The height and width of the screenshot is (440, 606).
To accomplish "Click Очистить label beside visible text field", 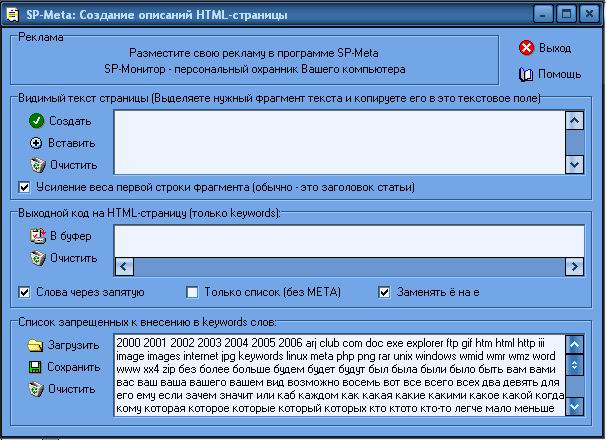I will coord(74,165).
